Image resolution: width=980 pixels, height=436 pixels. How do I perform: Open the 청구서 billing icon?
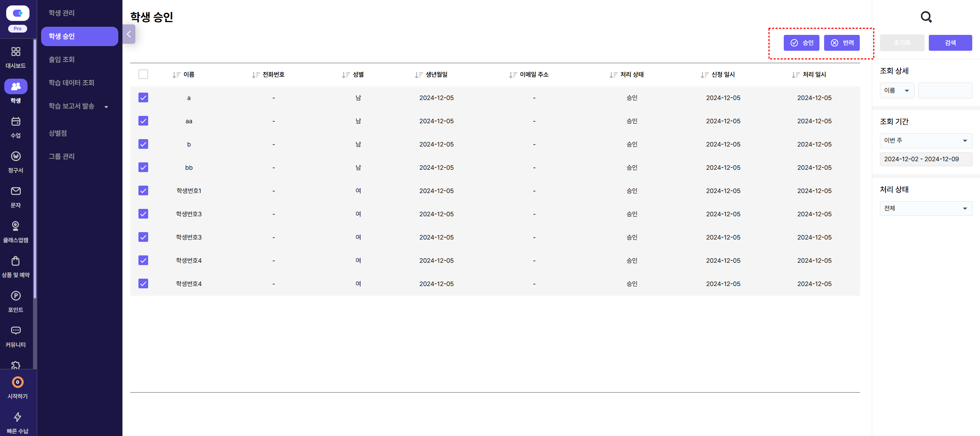[16, 157]
